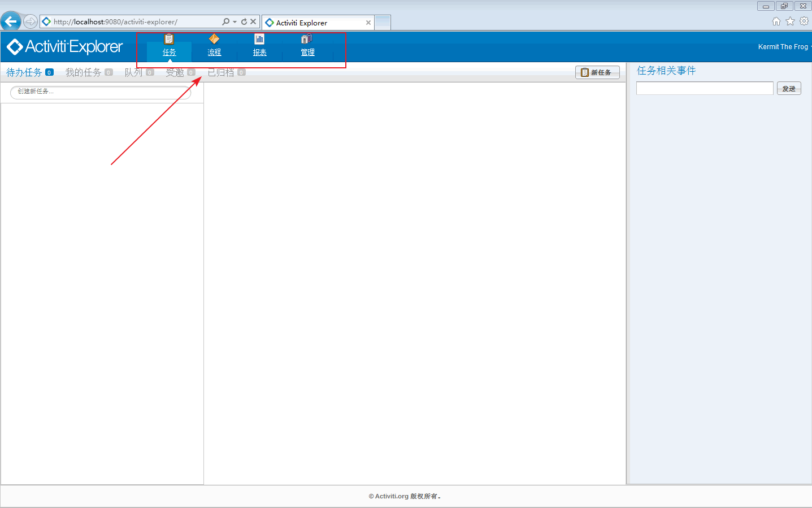Open the address bar dropdown arrow
The width and height of the screenshot is (812, 508).
[235, 22]
